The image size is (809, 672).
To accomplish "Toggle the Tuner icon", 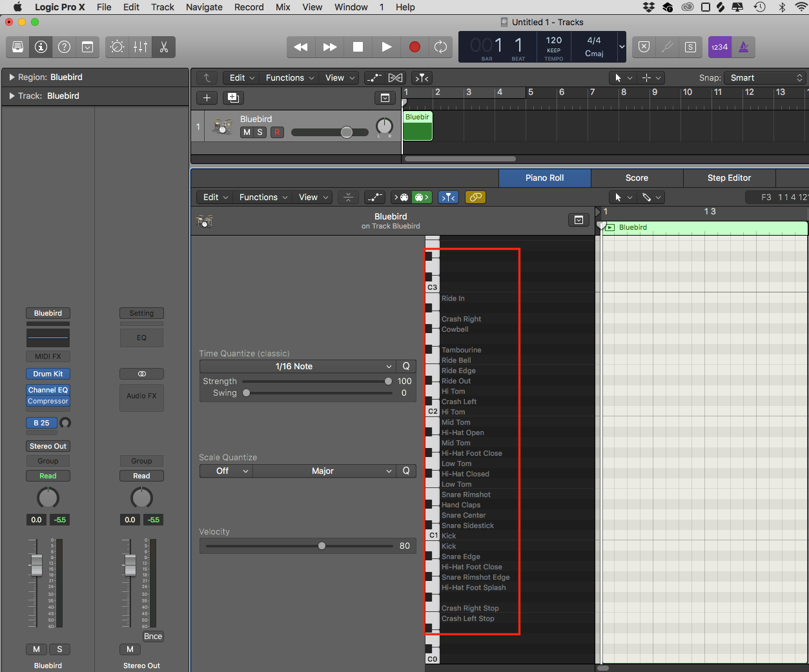I will pos(667,46).
